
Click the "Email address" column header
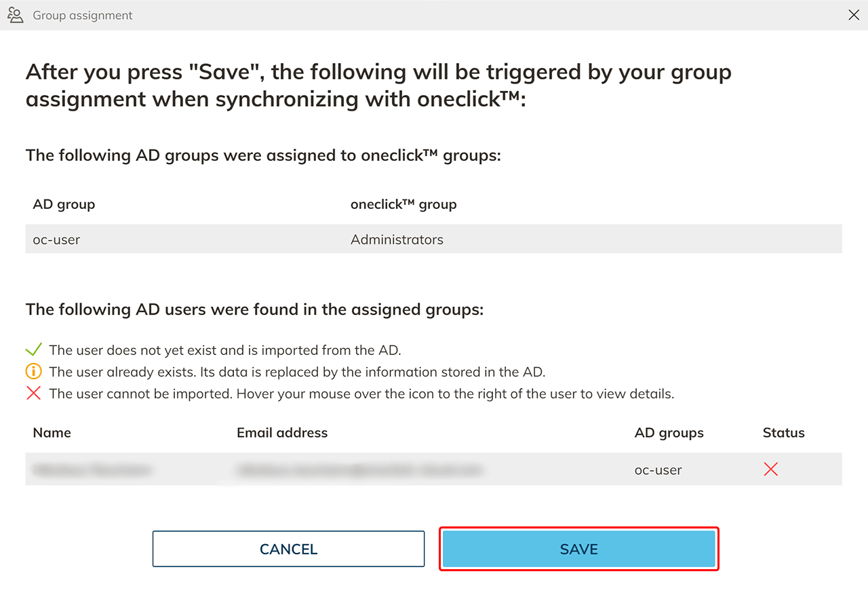(282, 433)
